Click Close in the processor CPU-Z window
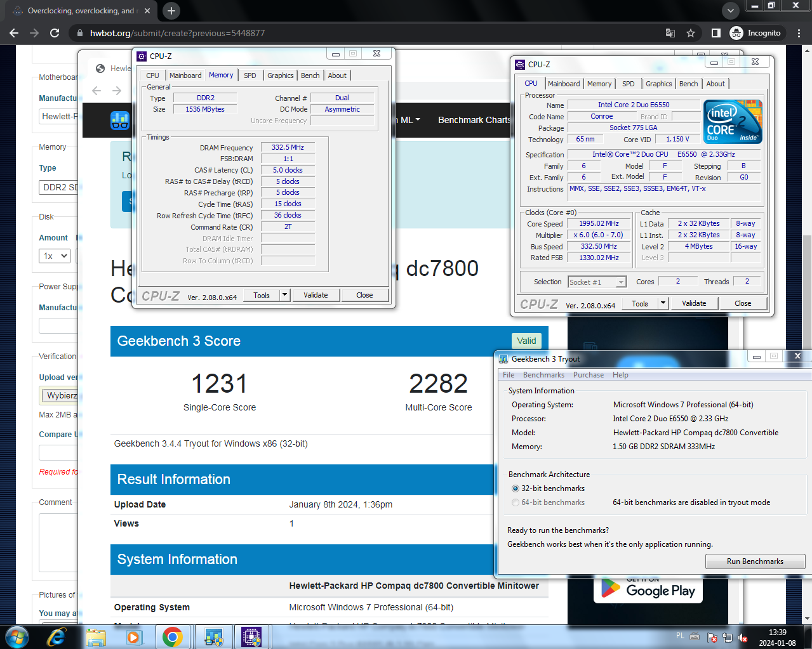The height and width of the screenshot is (649, 812). [x=743, y=303]
